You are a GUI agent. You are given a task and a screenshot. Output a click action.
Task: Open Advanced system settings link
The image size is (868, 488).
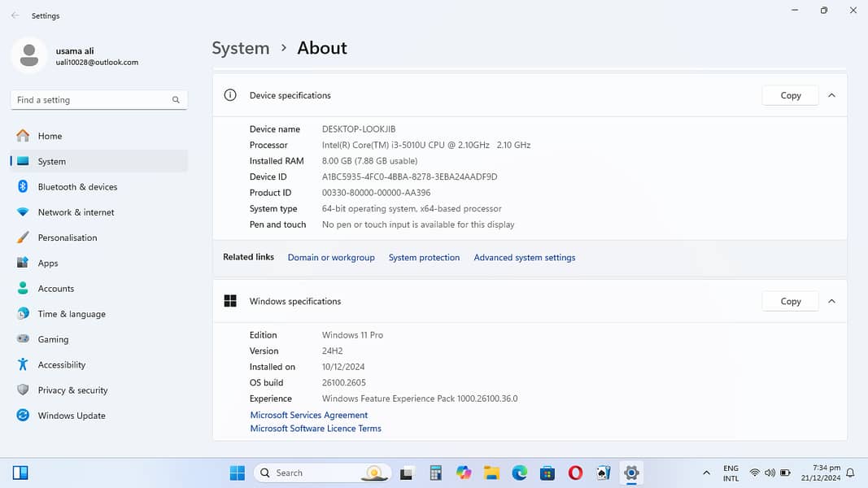524,258
